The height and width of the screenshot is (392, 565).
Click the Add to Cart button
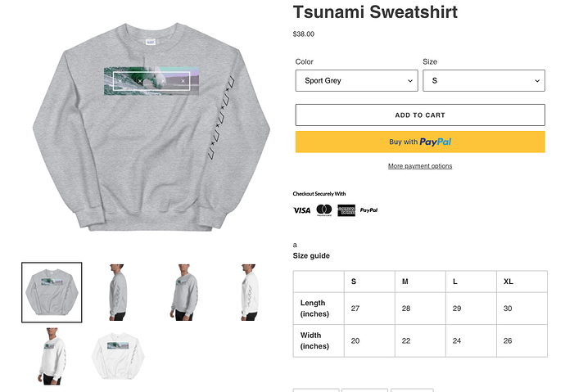point(420,115)
